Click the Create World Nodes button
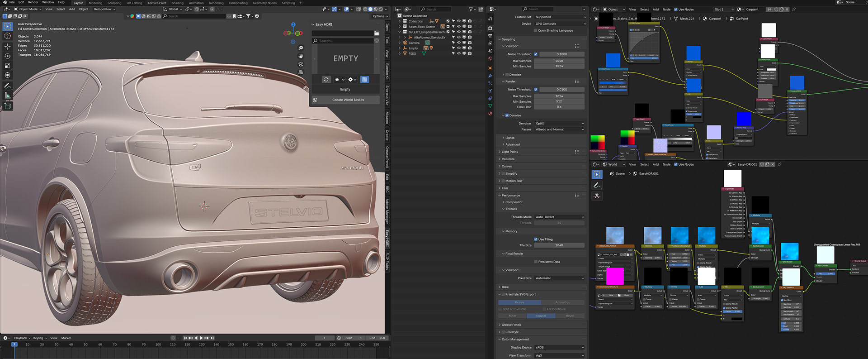This screenshot has width=868, height=359. [x=348, y=100]
